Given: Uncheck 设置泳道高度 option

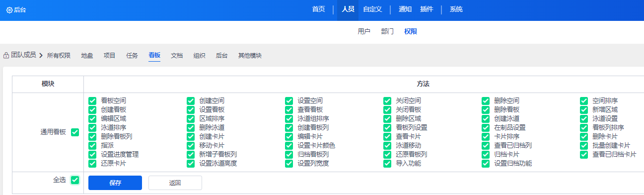Looking at the screenshot, I should 191,163.
